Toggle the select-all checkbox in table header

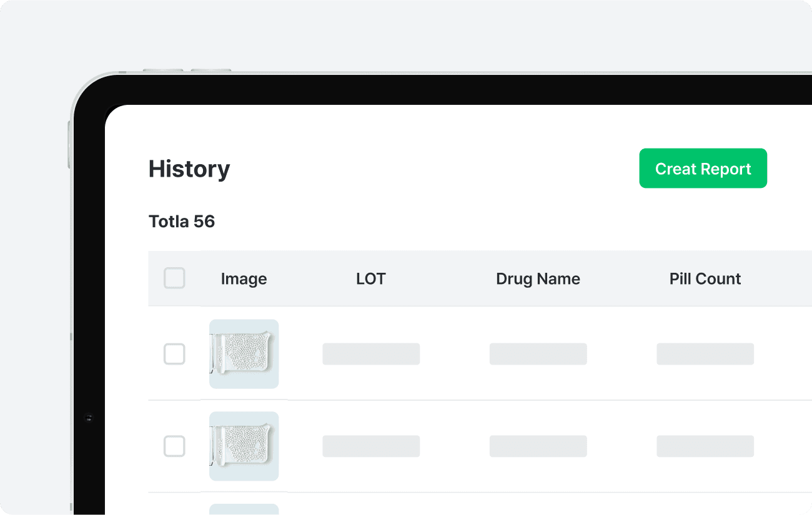point(174,278)
